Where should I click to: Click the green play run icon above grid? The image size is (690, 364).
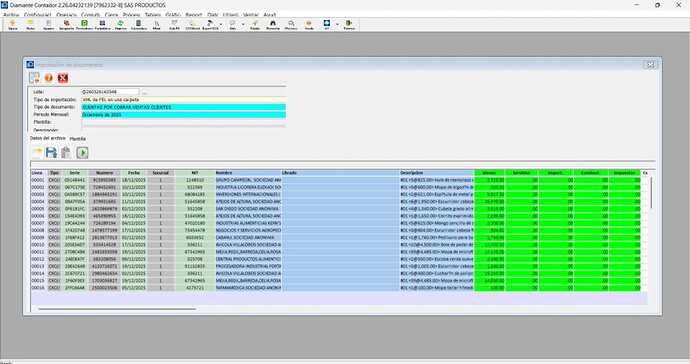coord(82,153)
